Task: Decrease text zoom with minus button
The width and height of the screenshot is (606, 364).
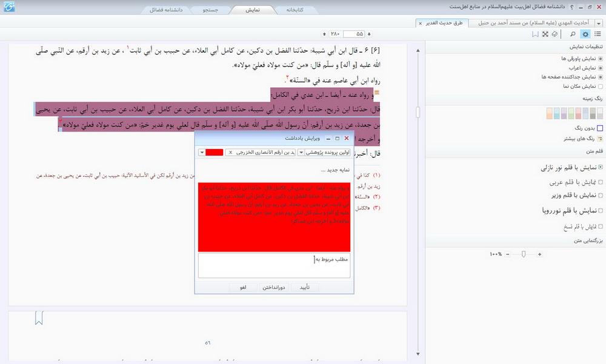Action: (508, 254)
